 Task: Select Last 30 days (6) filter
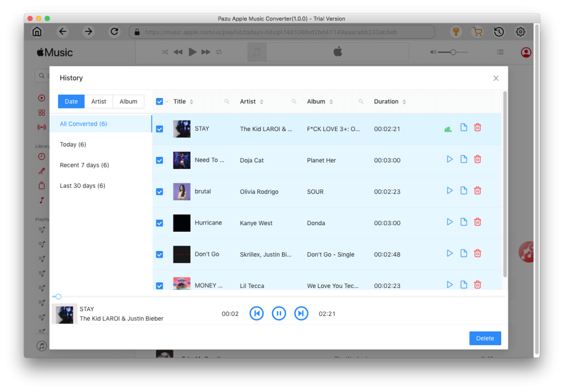pos(101,186)
